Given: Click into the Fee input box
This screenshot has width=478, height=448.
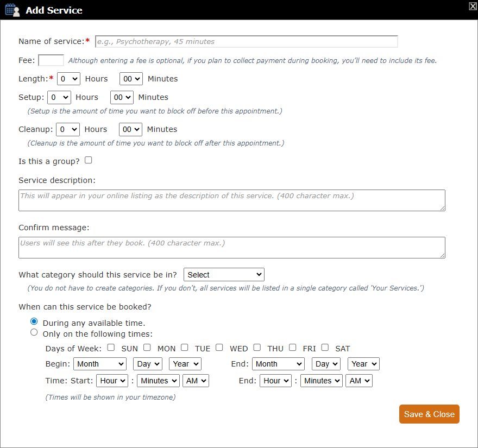Looking at the screenshot, I should coord(51,60).
